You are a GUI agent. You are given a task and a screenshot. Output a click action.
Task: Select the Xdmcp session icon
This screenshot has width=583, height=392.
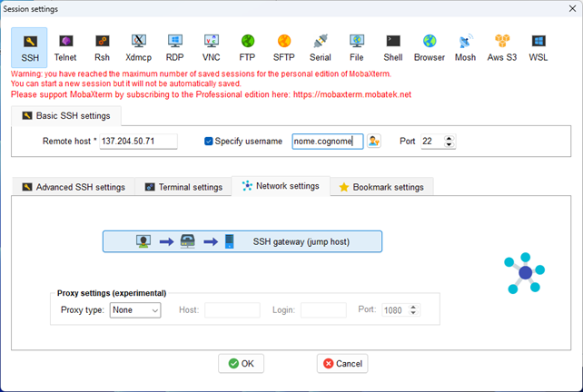pyautogui.click(x=138, y=47)
